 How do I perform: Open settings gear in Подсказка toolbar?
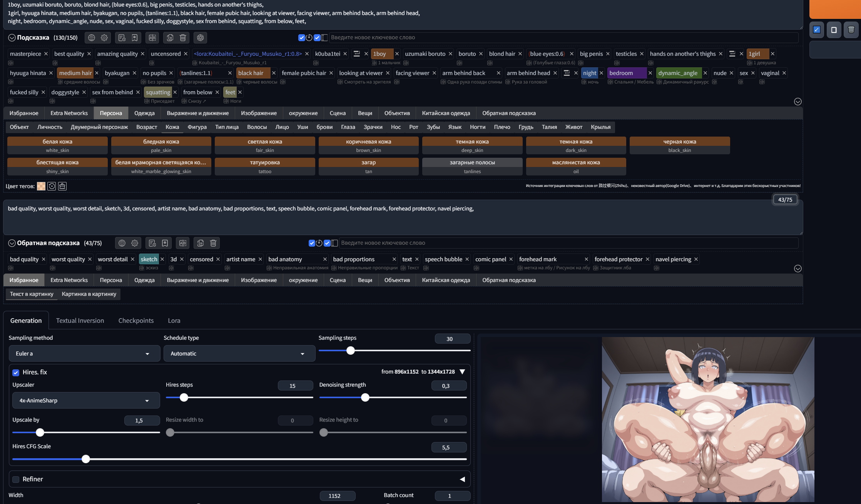point(104,38)
